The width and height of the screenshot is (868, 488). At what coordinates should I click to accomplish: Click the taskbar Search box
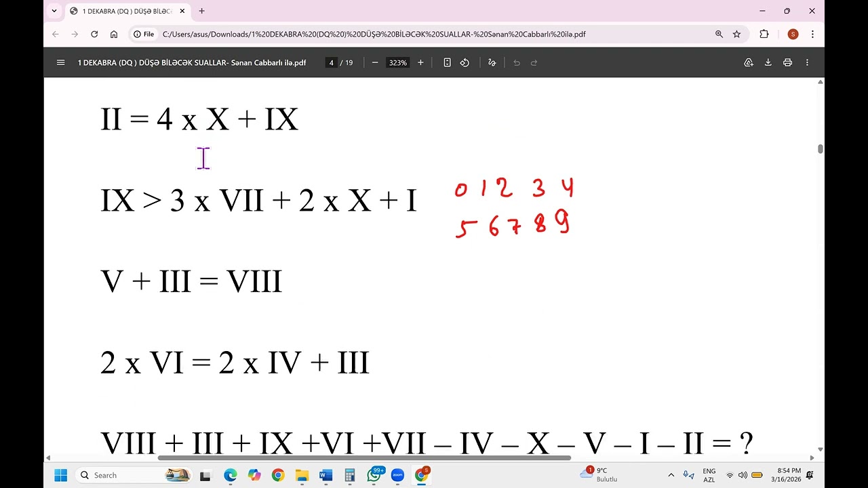point(134,475)
